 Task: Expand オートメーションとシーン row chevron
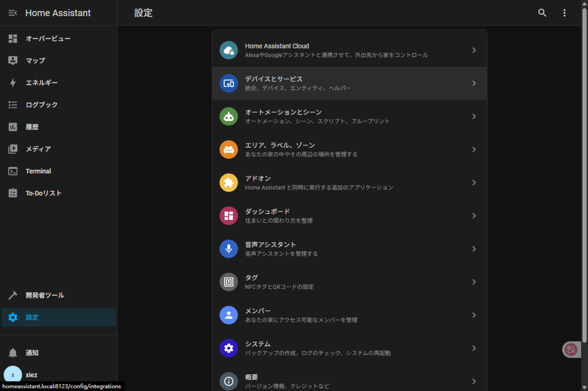pos(474,116)
